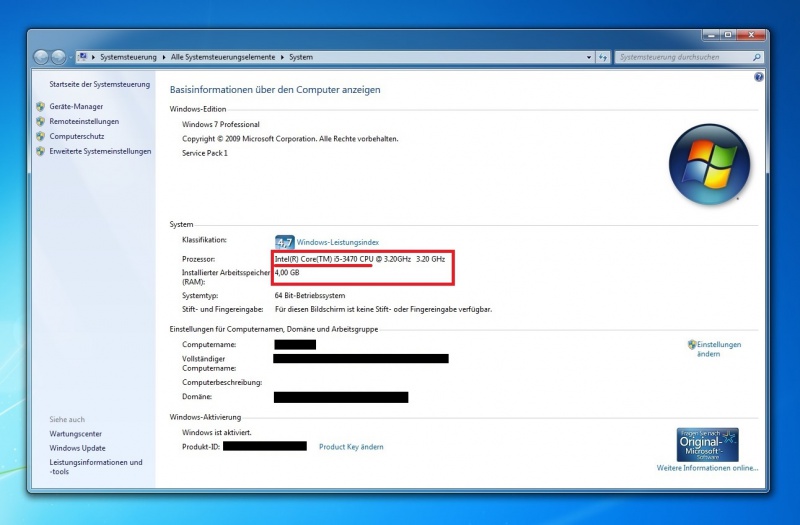
Task: Click the 4,7 performance score badge
Action: [x=285, y=242]
